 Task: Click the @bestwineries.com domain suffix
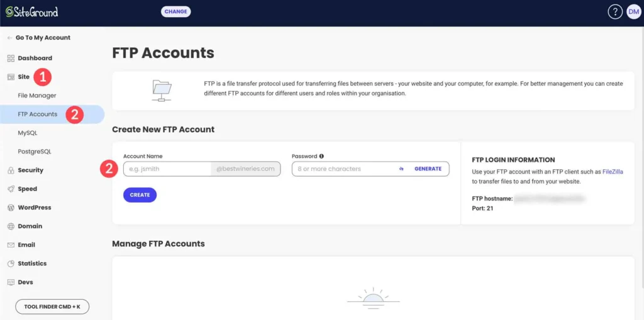tap(246, 169)
